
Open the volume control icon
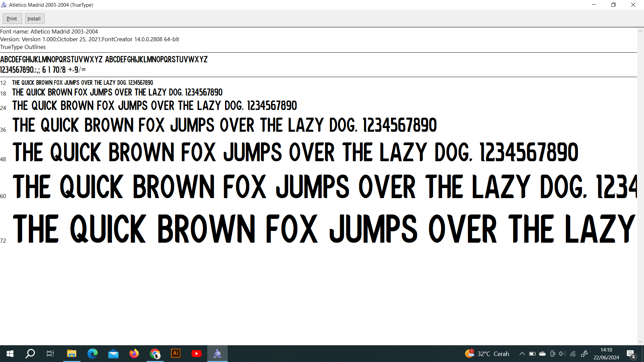point(562,354)
